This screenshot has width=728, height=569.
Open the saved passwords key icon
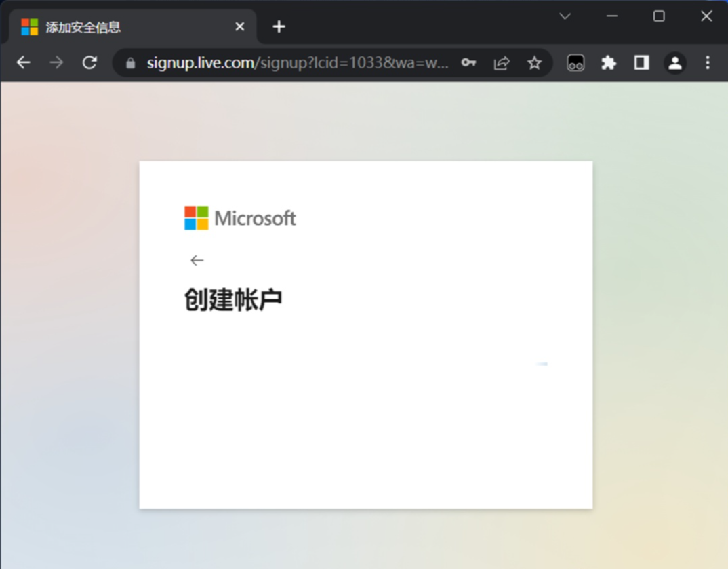click(x=468, y=62)
